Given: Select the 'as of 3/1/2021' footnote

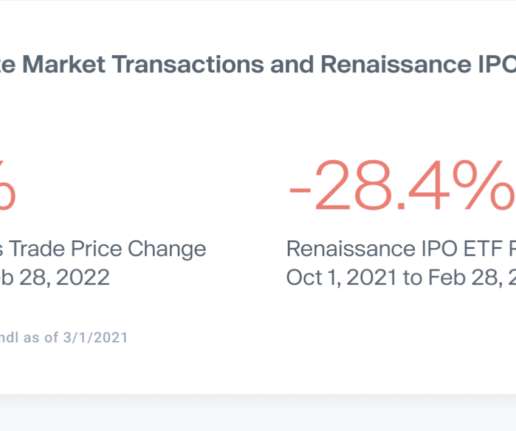Looking at the screenshot, I should click(76, 337).
